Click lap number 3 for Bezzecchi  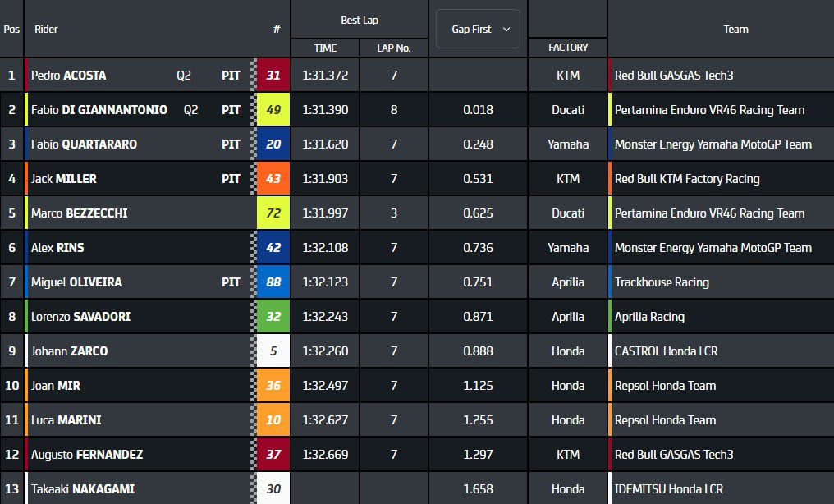pos(393,213)
